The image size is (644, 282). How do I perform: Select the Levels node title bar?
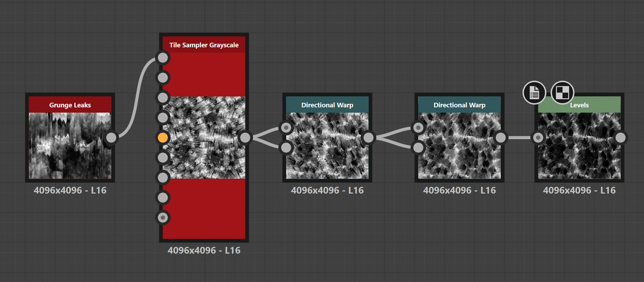point(580,105)
